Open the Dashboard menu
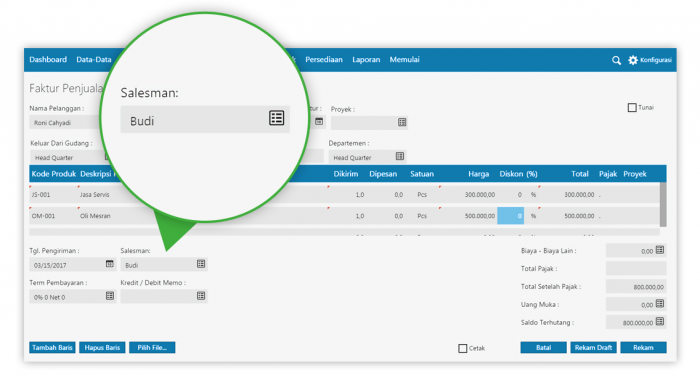This screenshot has width=700, height=376. pos(48,59)
